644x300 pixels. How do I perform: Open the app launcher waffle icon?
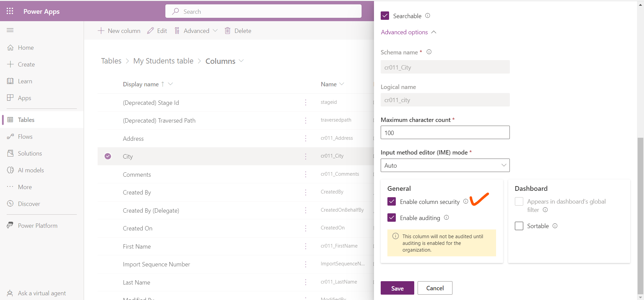10,11
